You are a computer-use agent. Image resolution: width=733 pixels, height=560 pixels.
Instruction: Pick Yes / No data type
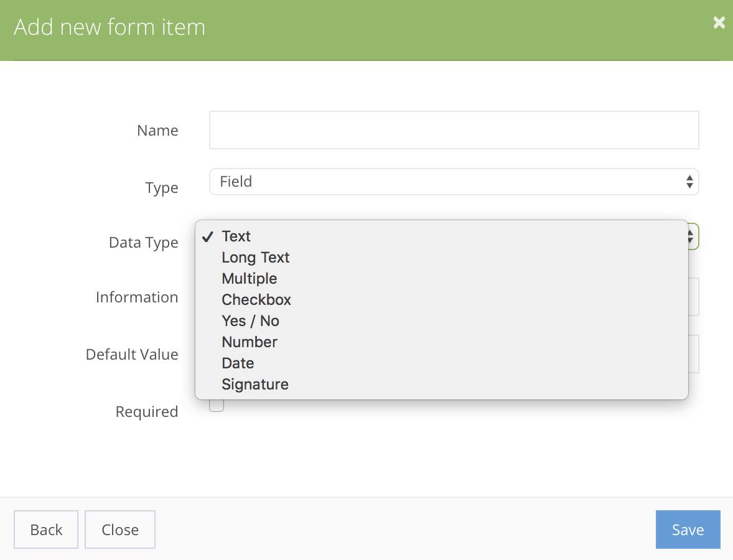pyautogui.click(x=250, y=321)
